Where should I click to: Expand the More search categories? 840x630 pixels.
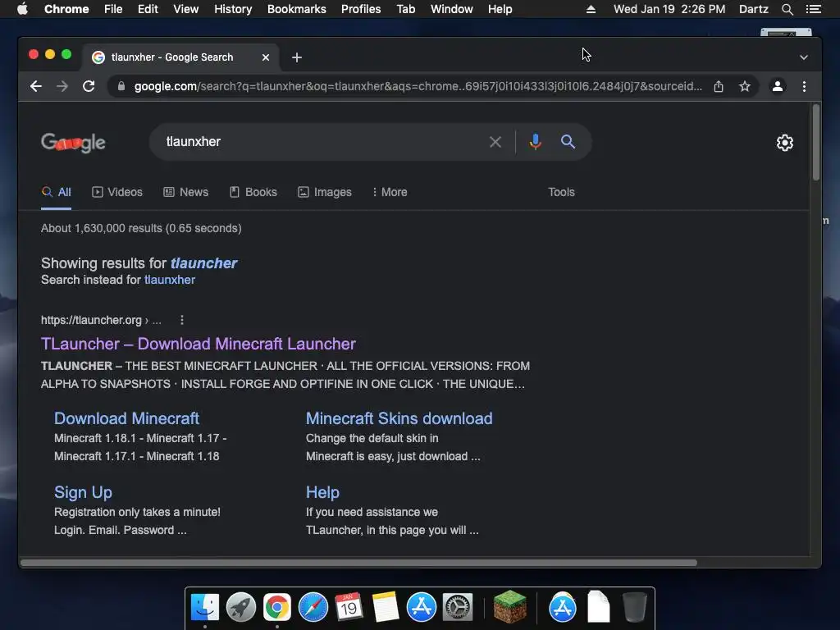coord(390,192)
